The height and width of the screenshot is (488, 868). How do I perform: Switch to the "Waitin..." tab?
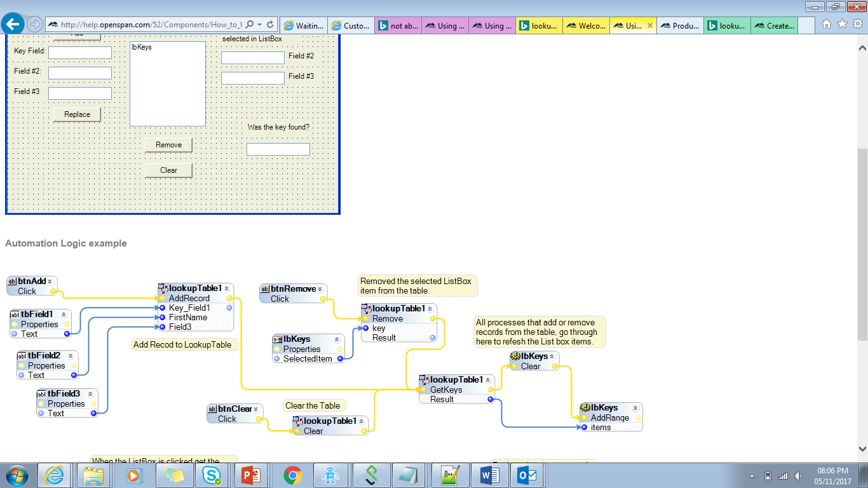303,25
